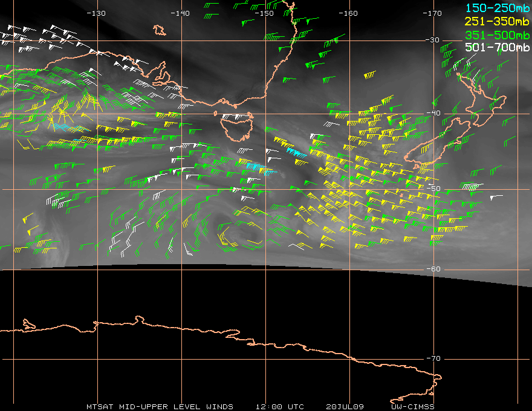Screen dimensions: 532x411
Task: Click the white 501-700mb legend label
Action: coord(497,47)
